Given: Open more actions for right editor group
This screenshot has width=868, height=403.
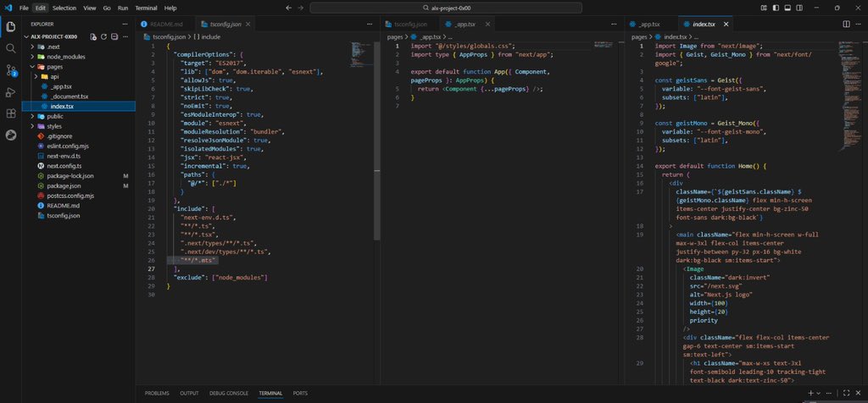Looking at the screenshot, I should [859, 25].
